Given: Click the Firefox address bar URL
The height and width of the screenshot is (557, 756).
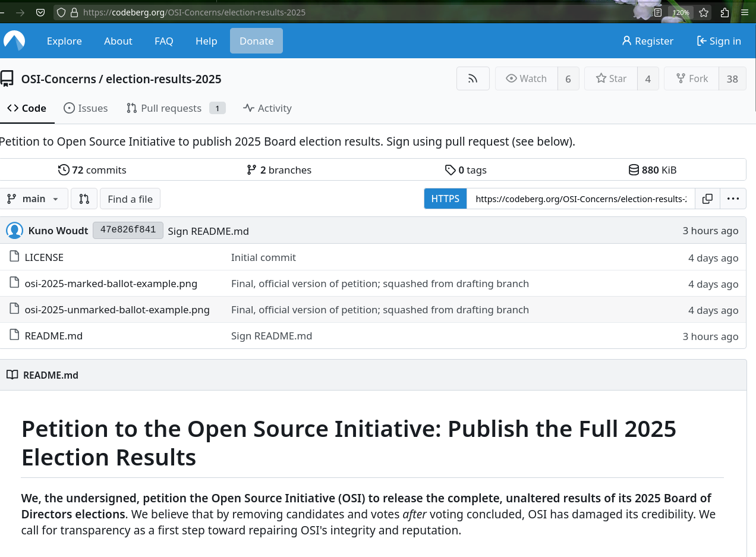Looking at the screenshot, I should (194, 12).
